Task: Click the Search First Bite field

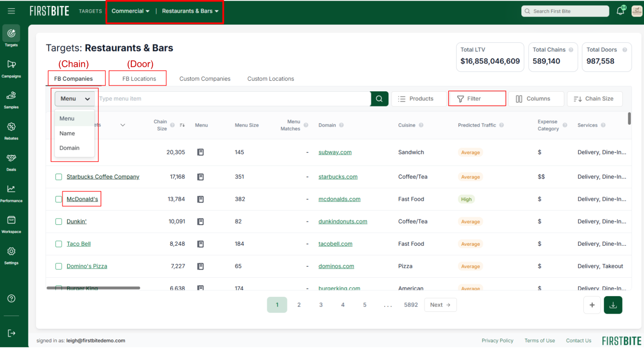Action: click(565, 11)
